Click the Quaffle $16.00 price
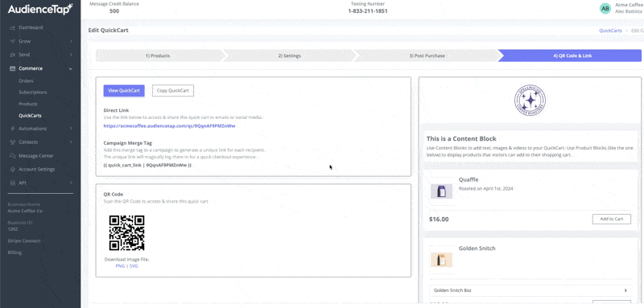 [x=439, y=219]
